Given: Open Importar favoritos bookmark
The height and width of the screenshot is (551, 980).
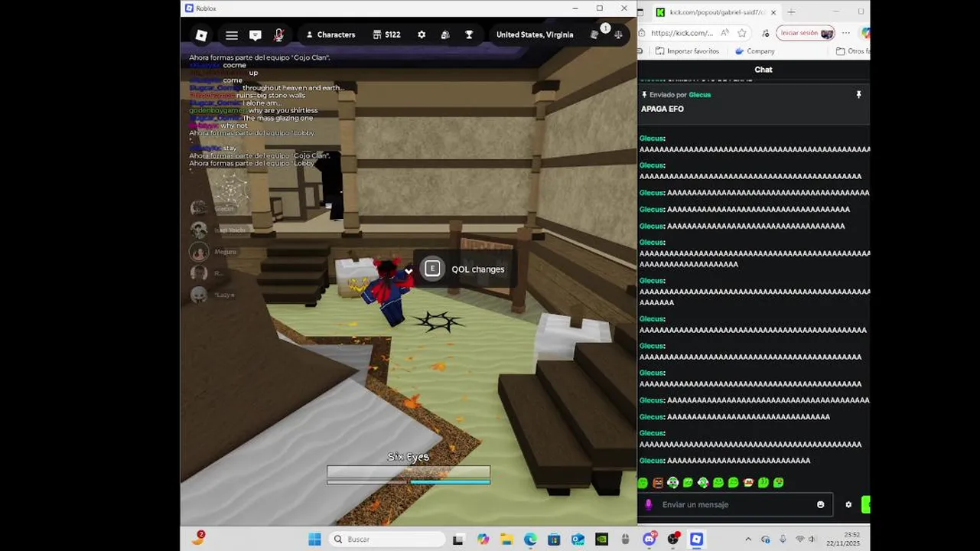Looking at the screenshot, I should point(687,51).
